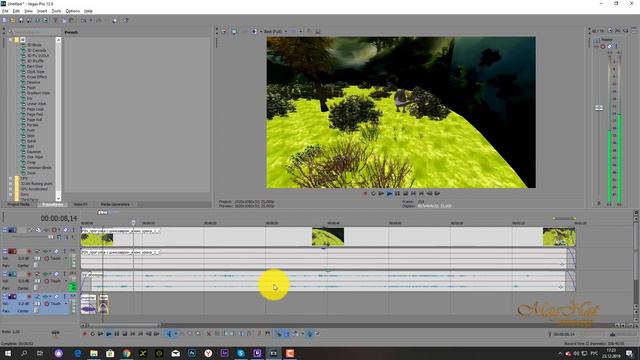The height and width of the screenshot is (360, 640).
Task: Click the Split event icon
Action: 241,334
